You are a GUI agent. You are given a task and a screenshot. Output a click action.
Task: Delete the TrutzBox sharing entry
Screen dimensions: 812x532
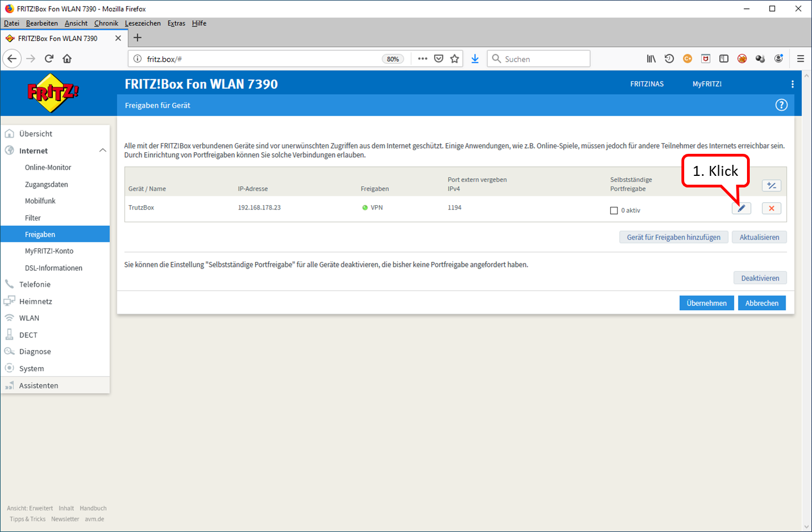click(x=771, y=208)
